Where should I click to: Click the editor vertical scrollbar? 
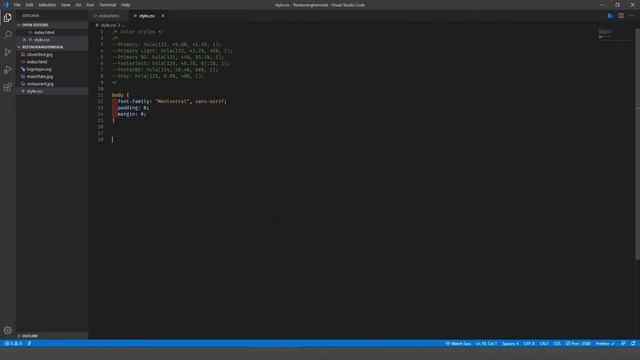click(637, 143)
